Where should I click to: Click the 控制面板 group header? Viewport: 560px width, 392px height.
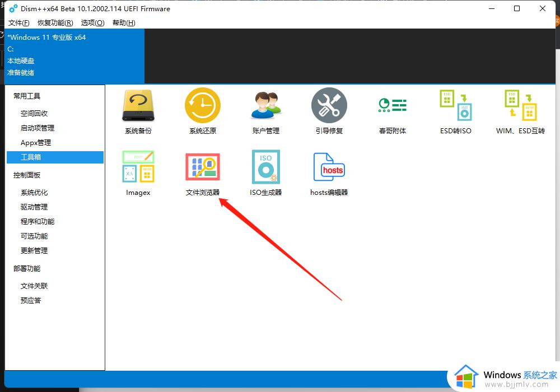(27, 175)
